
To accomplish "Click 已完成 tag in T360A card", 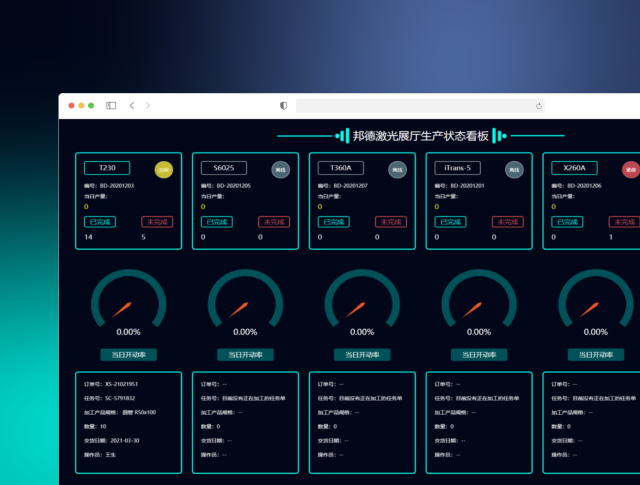I will point(333,222).
